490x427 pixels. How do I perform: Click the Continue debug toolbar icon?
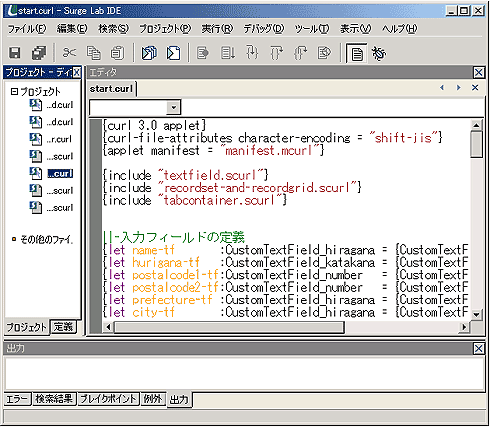pos(203,53)
